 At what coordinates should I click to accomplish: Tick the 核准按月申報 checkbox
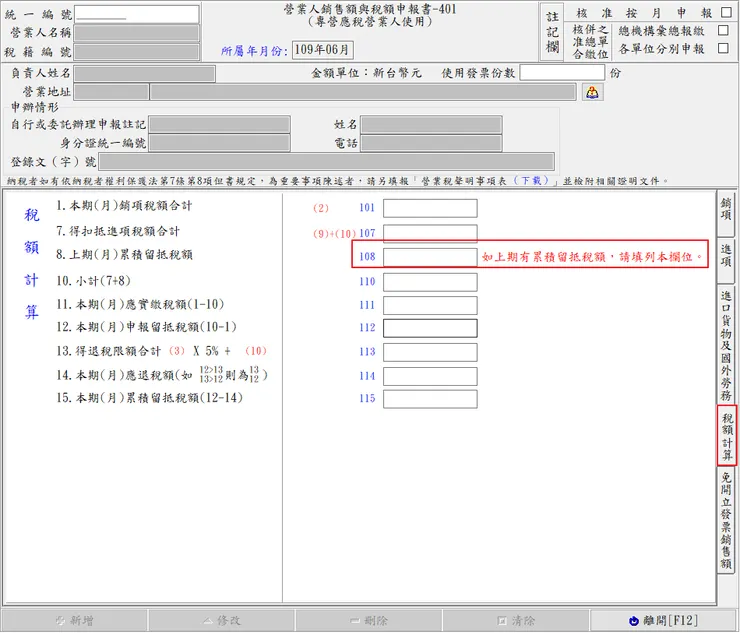726,13
